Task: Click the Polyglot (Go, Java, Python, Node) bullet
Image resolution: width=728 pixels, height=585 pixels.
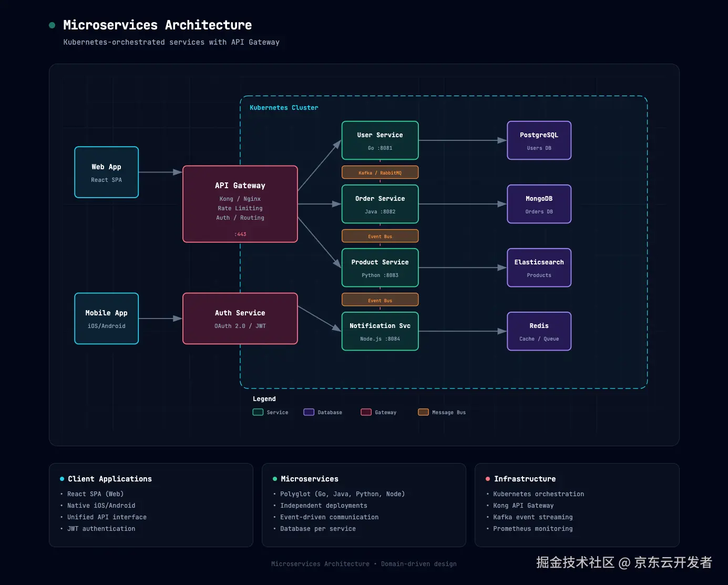Action: click(342, 494)
